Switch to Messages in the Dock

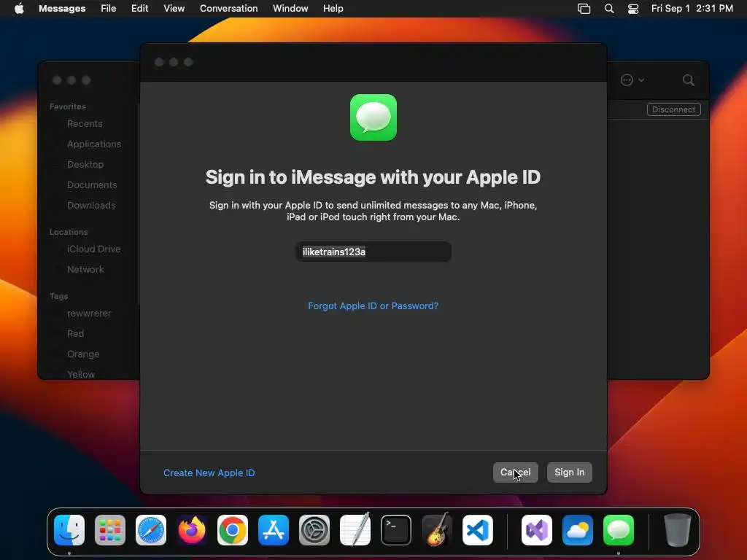pyautogui.click(x=619, y=530)
